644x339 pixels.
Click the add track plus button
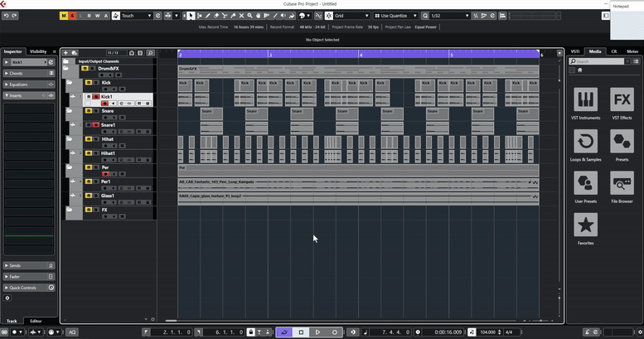pyautogui.click(x=65, y=52)
